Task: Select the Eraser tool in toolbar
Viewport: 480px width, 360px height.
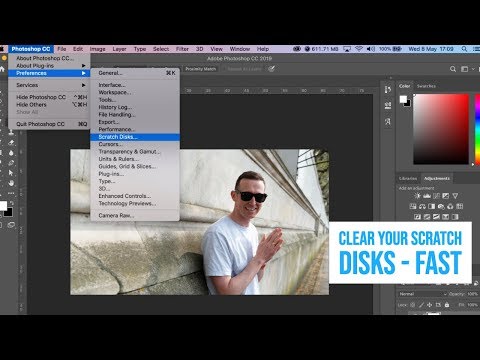Action: click(x=11, y=142)
